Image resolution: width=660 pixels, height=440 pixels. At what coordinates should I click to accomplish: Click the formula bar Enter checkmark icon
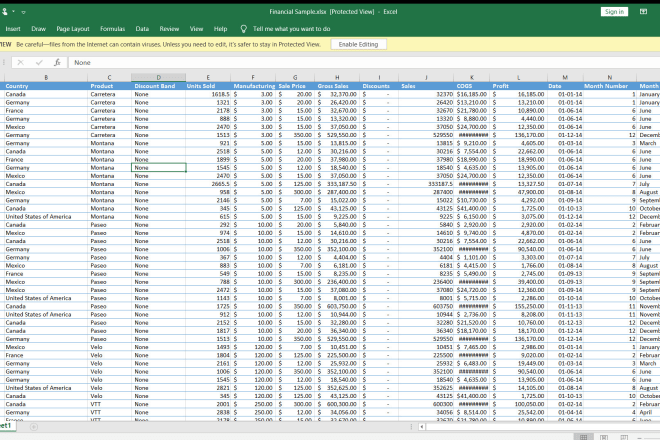pyautogui.click(x=39, y=62)
